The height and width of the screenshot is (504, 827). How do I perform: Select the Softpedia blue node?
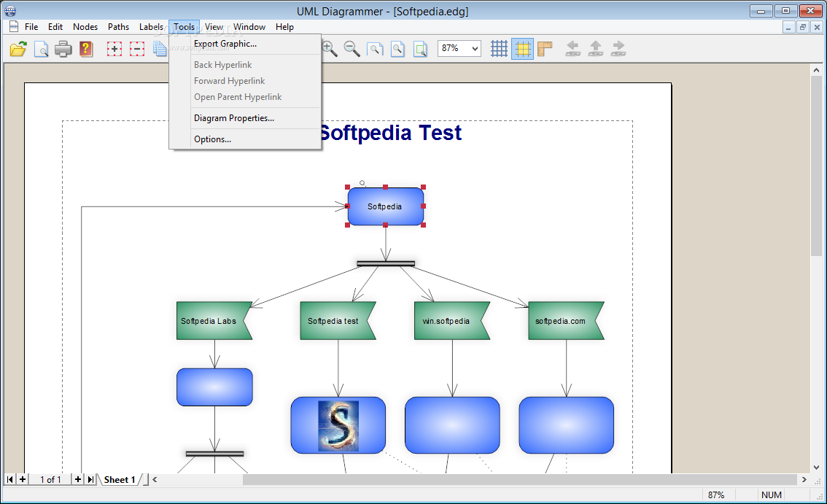[386, 206]
